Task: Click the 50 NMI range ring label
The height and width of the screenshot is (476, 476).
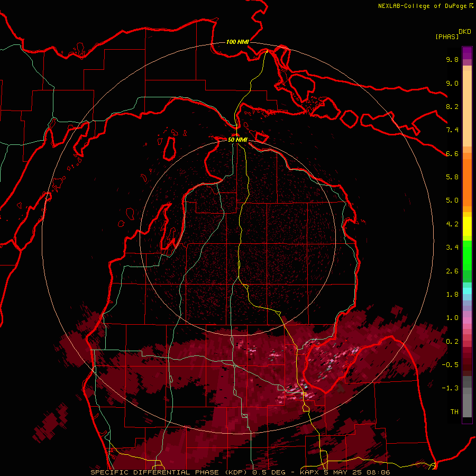Action: pyautogui.click(x=237, y=140)
